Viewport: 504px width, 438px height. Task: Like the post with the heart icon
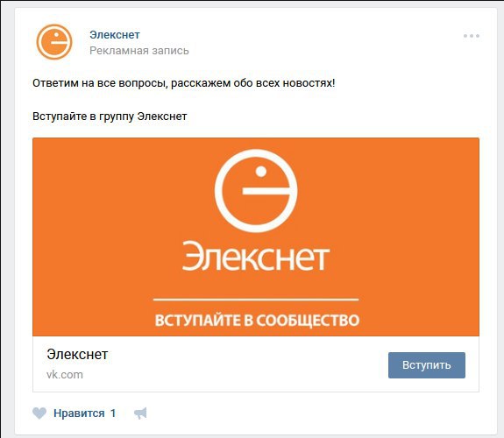[x=39, y=413]
